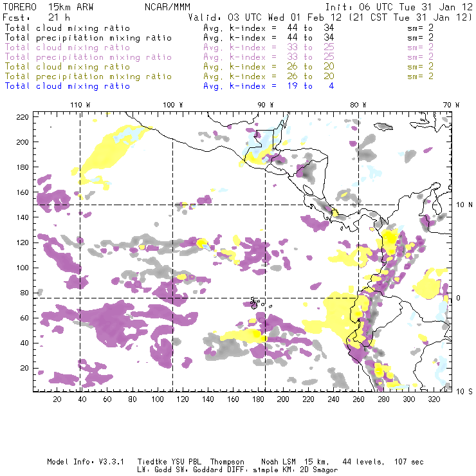This screenshot has height=476, width=476.
Task: Click the '70 W' longitude label
Action: tap(451, 105)
